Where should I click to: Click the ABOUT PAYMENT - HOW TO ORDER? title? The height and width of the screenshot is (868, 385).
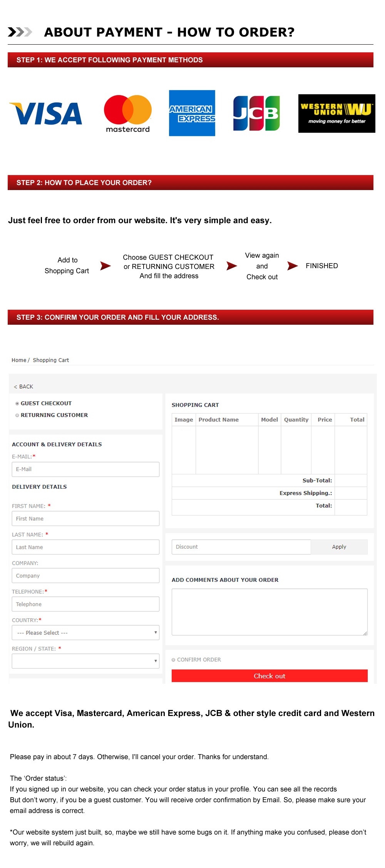tap(169, 32)
